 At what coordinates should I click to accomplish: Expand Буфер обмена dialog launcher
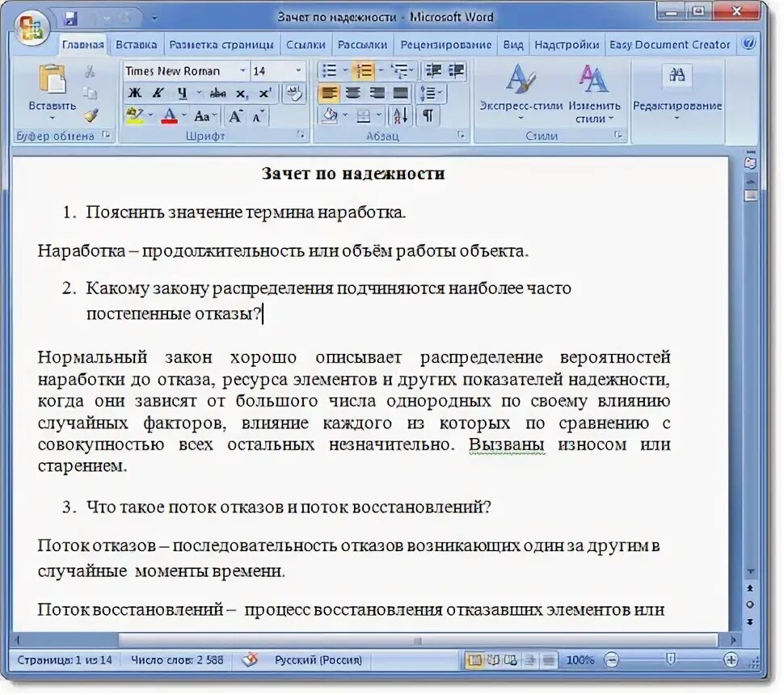point(106,134)
